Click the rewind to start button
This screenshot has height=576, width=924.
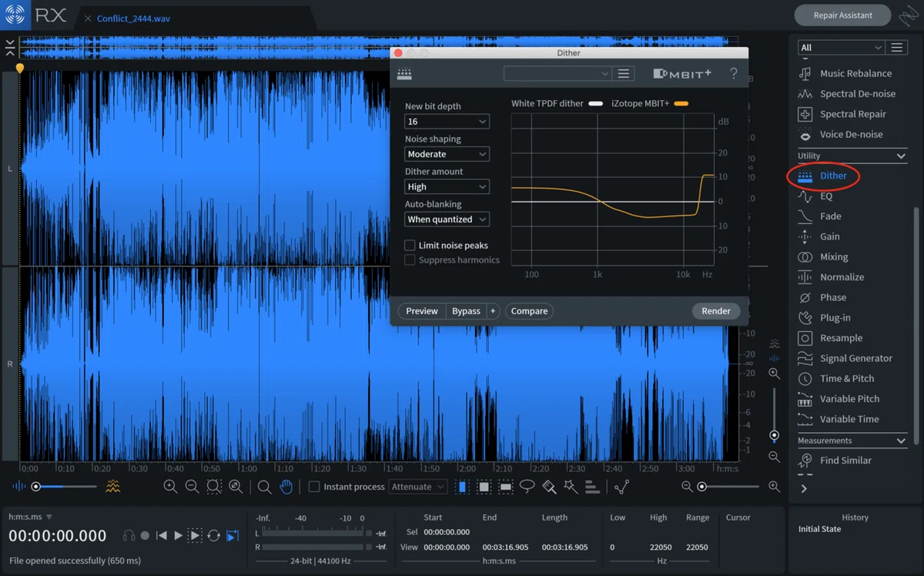coord(162,535)
